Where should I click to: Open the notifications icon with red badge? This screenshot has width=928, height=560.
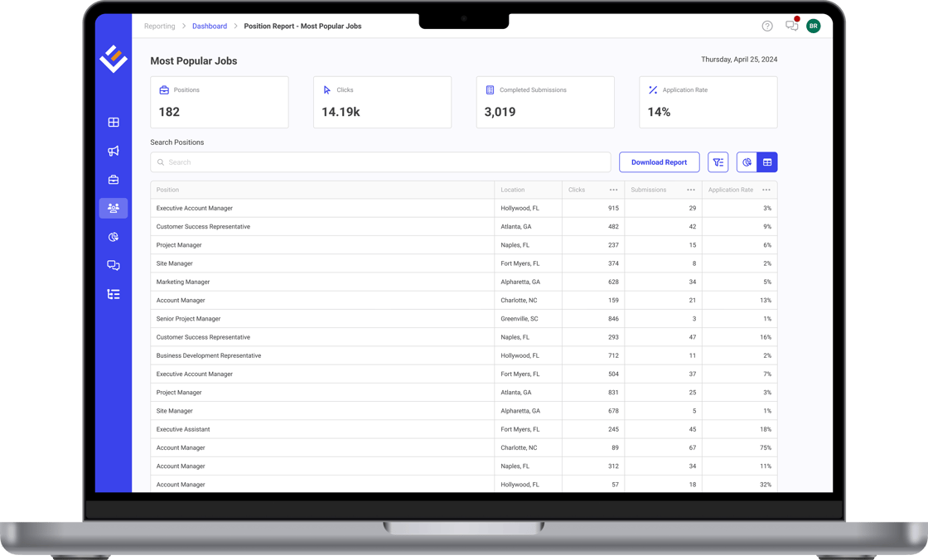coord(791,26)
